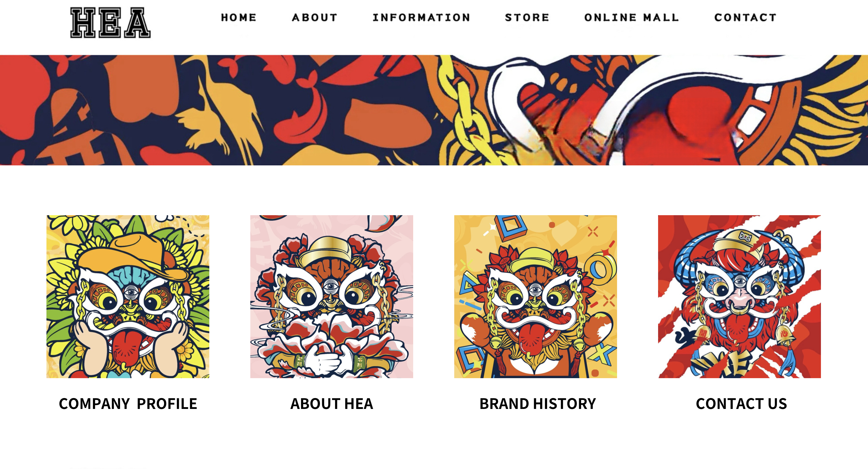The image size is (868, 469).
Task: Follow the BRAND HISTORY caption link
Action: (537, 404)
